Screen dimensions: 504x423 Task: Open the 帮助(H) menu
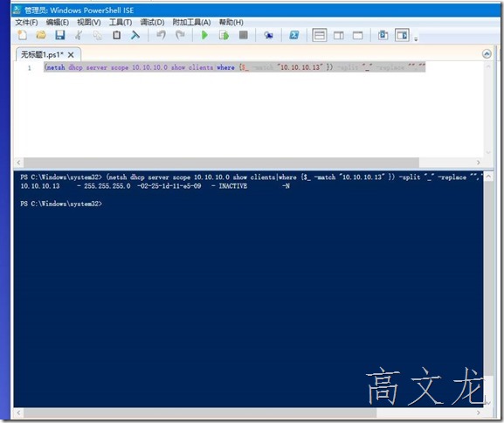pos(231,22)
